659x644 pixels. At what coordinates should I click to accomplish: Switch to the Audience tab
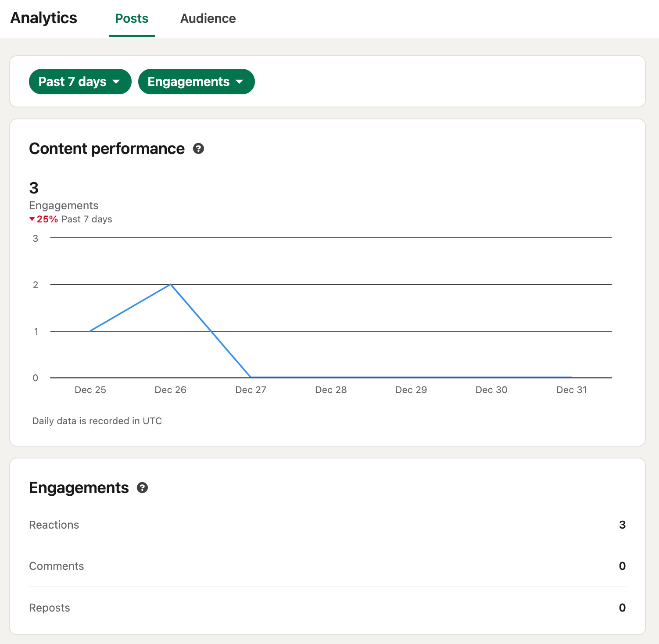(x=208, y=18)
